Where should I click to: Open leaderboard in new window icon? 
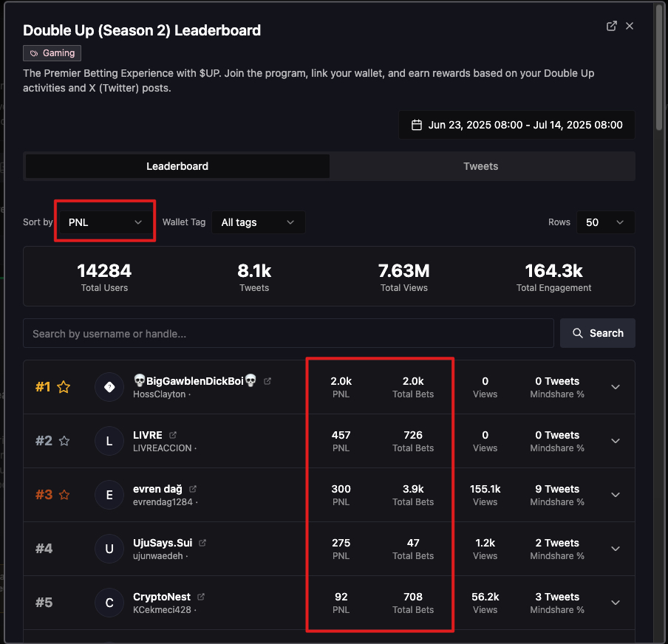[x=611, y=26]
